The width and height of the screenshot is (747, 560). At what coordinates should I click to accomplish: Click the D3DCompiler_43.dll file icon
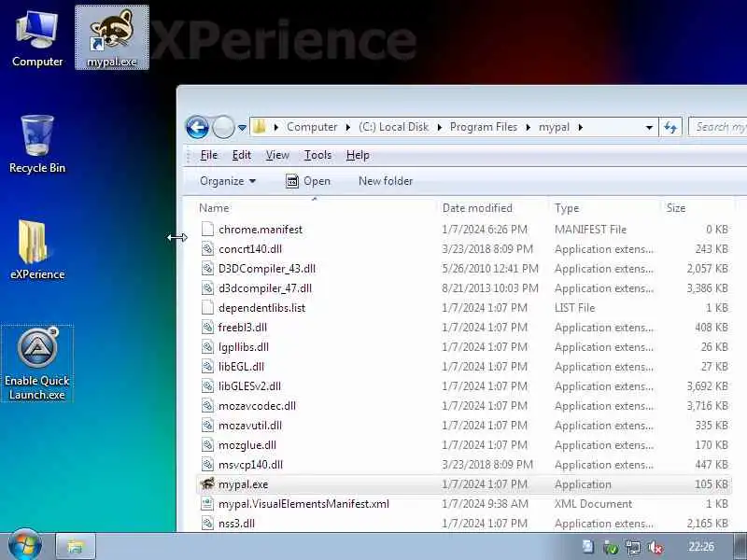tap(207, 269)
